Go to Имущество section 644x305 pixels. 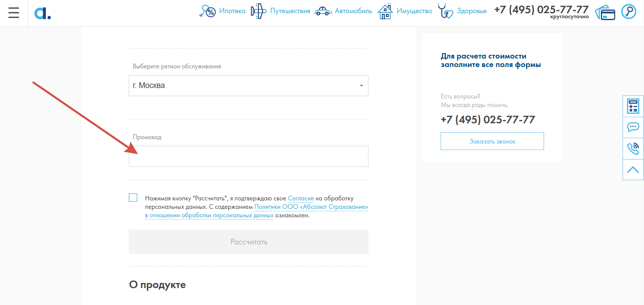click(414, 11)
